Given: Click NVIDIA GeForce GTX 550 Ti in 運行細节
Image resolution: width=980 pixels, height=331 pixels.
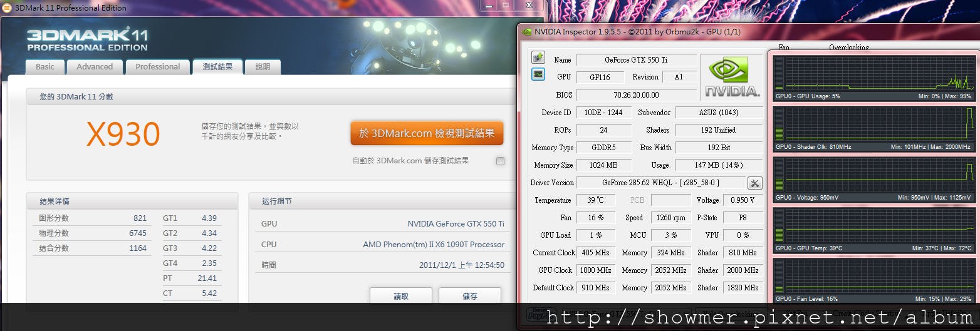Looking at the screenshot, I should 456,224.
